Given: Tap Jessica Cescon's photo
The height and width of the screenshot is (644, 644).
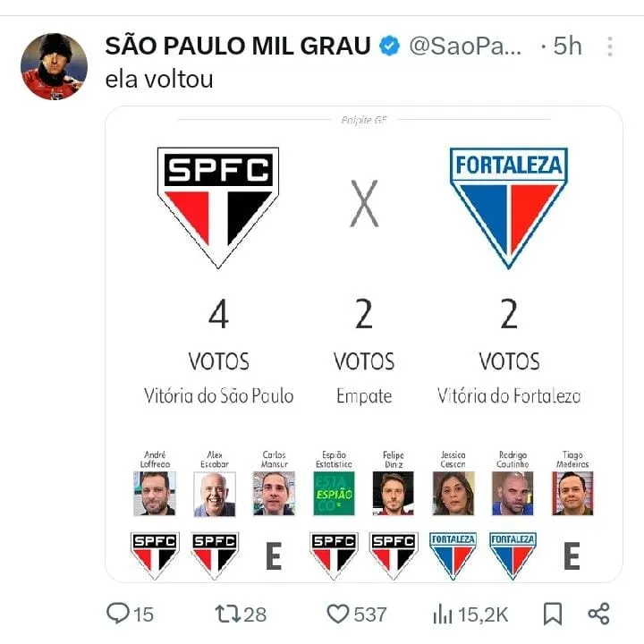Looking at the screenshot, I should click(453, 493).
